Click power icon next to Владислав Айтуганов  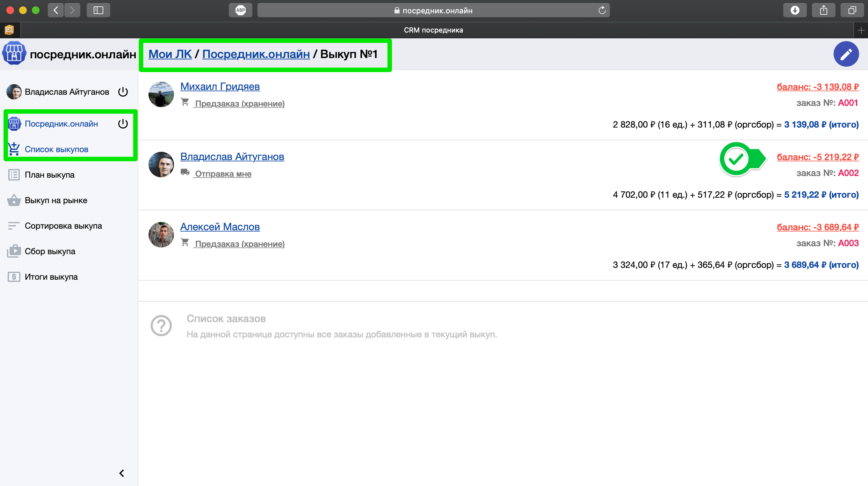(x=123, y=92)
